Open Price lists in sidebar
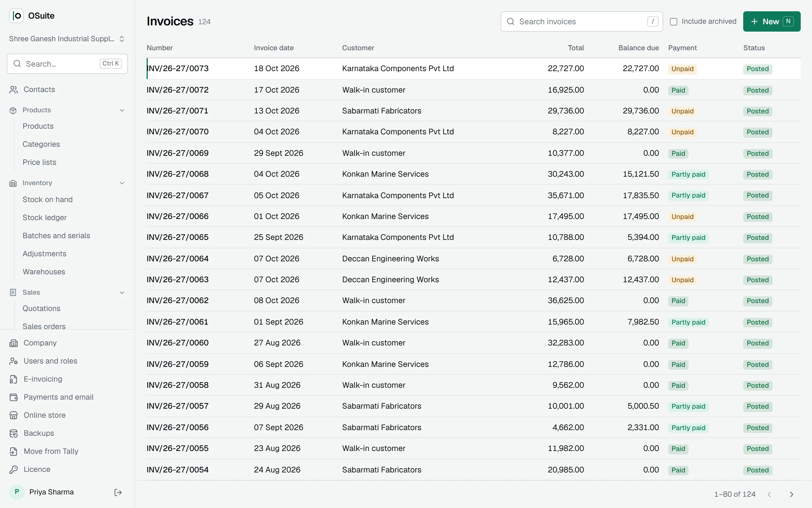 point(39,162)
